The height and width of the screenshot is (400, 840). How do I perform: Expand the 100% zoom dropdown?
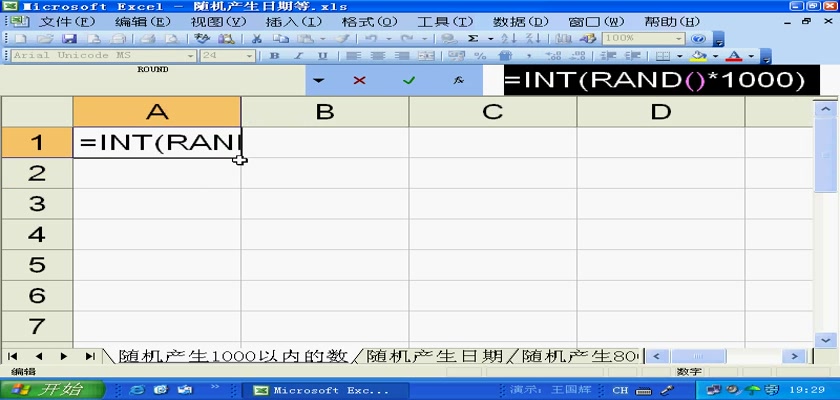pos(681,38)
